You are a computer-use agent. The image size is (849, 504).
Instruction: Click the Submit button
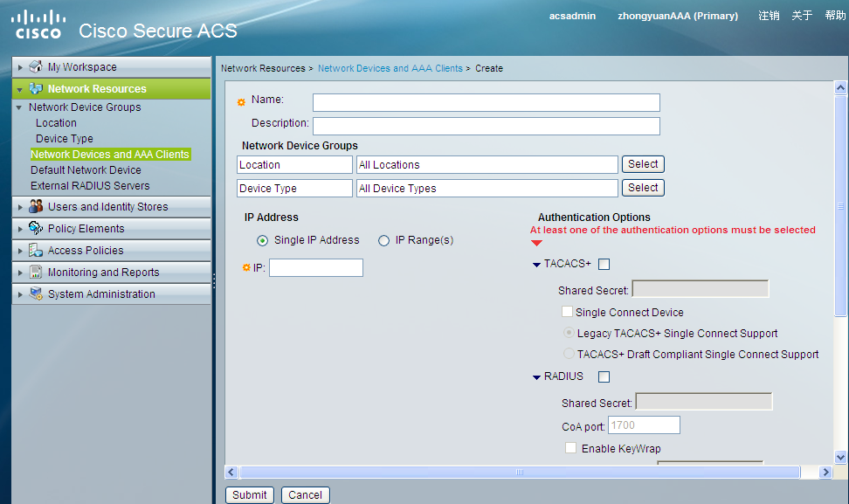(250, 494)
